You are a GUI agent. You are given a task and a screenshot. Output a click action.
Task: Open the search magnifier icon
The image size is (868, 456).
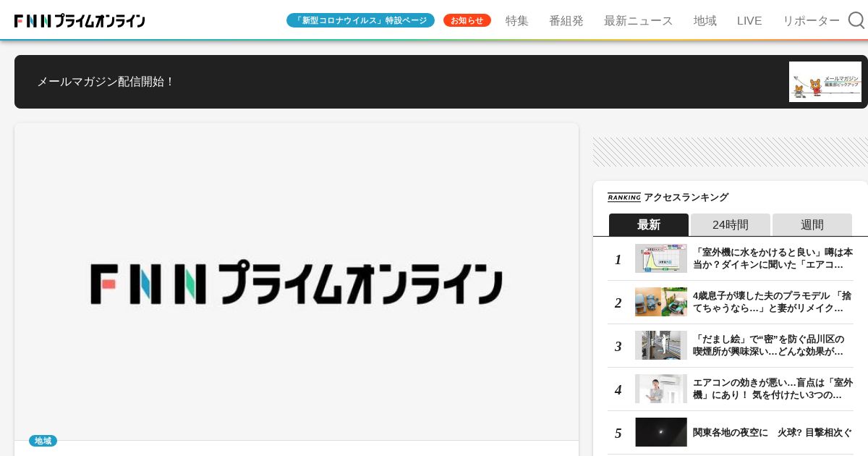tap(856, 20)
